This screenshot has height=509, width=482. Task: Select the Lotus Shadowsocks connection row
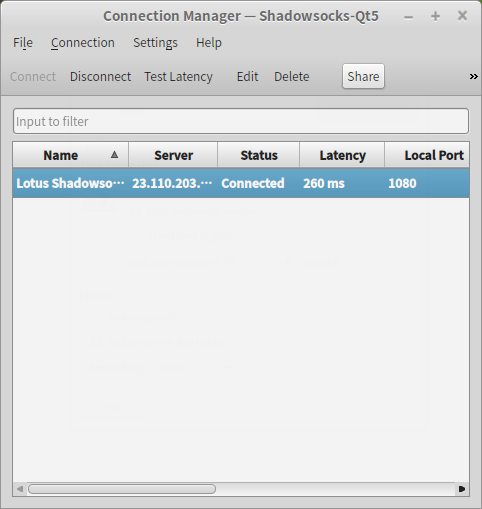click(241, 183)
